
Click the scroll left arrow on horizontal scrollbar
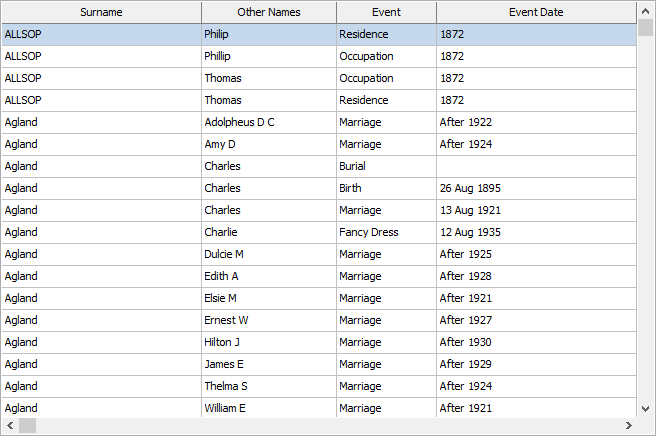point(10,426)
